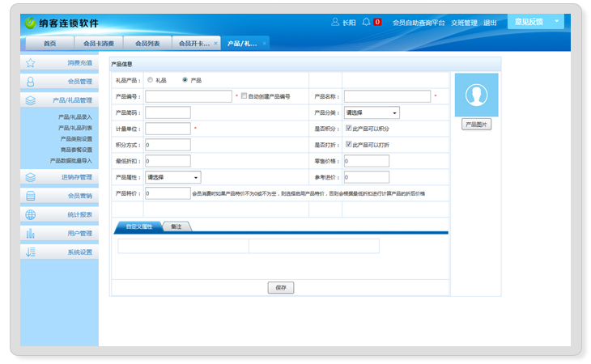Enable 自动创建产品编号 checkbox
591x364 pixels.
pyautogui.click(x=244, y=95)
